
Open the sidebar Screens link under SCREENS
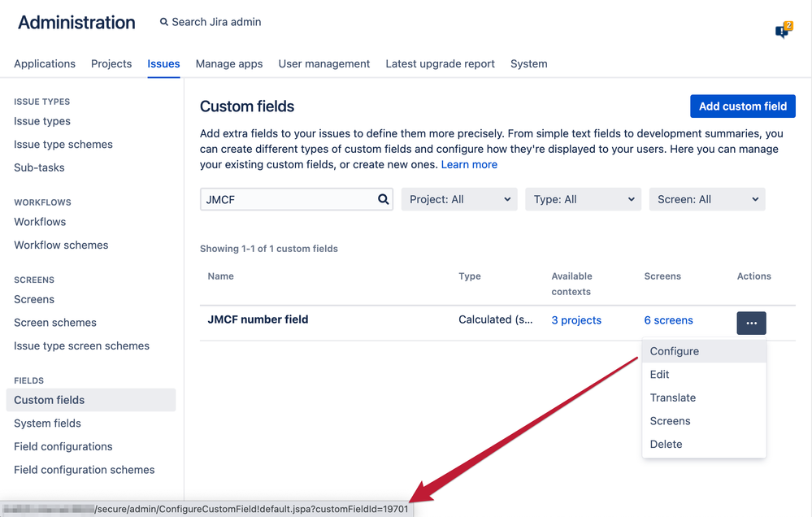(x=34, y=299)
